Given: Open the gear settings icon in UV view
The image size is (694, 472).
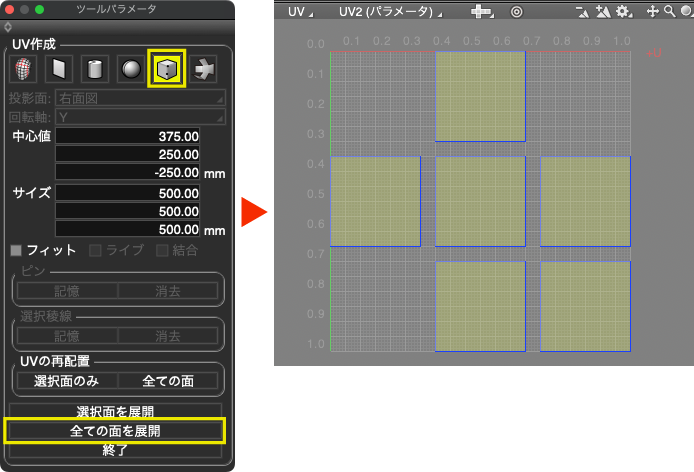Looking at the screenshot, I should 624,12.
